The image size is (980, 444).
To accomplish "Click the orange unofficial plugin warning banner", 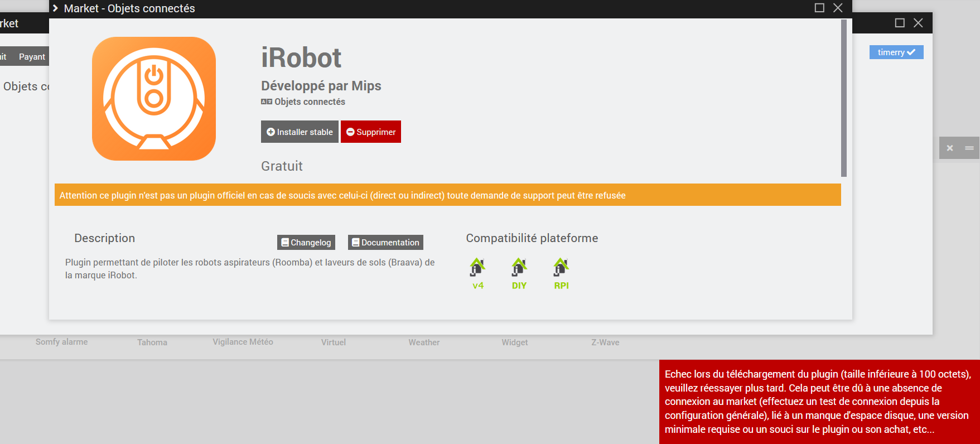I will click(448, 195).
